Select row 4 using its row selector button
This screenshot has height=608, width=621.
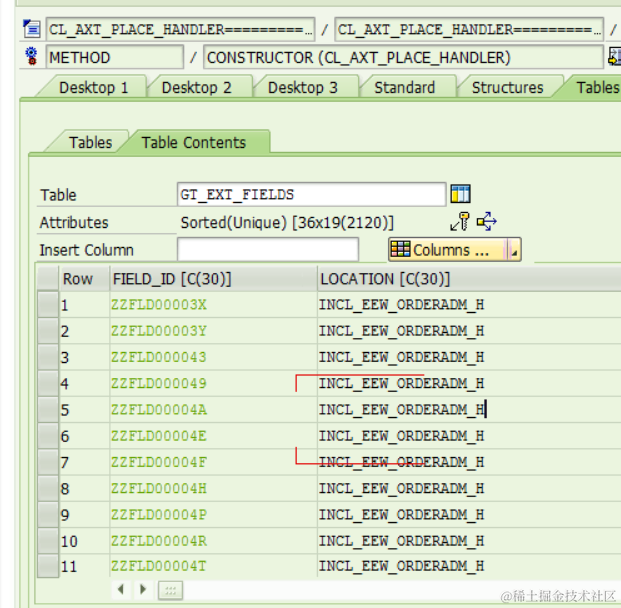[x=48, y=383]
